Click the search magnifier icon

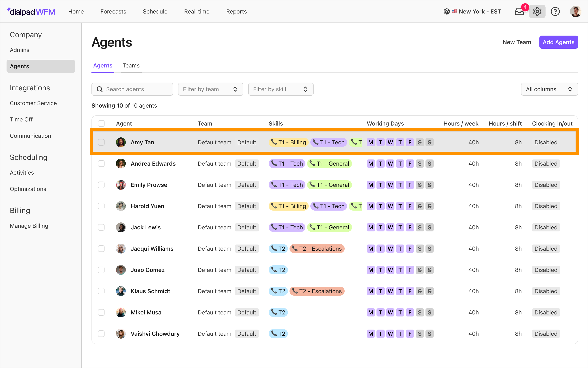pos(100,89)
